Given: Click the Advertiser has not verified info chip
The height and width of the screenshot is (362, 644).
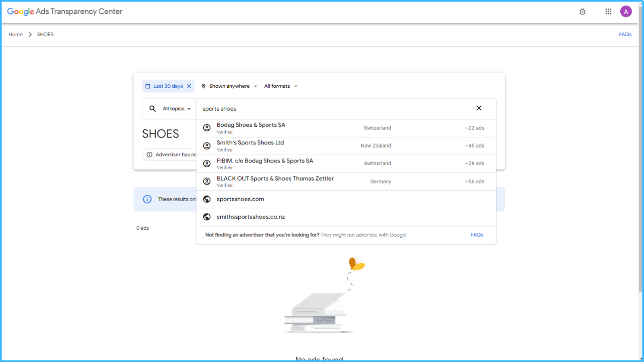Looking at the screenshot, I should pyautogui.click(x=169, y=154).
